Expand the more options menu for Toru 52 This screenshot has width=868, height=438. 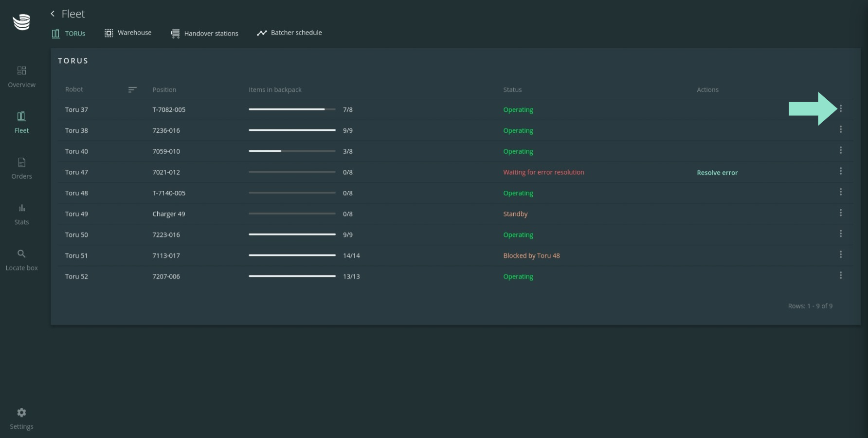point(840,275)
